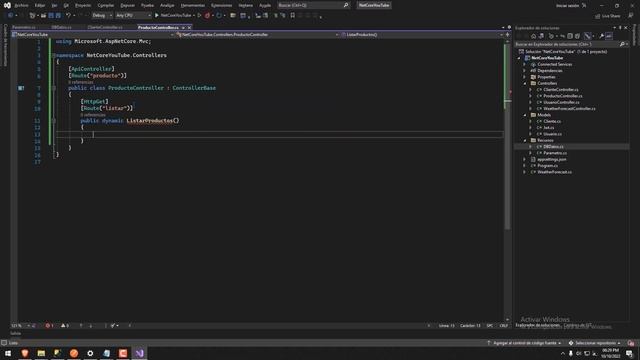Select WeatherForecast.cs in Solution Explorer
The height and width of the screenshot is (360, 640).
click(x=554, y=172)
